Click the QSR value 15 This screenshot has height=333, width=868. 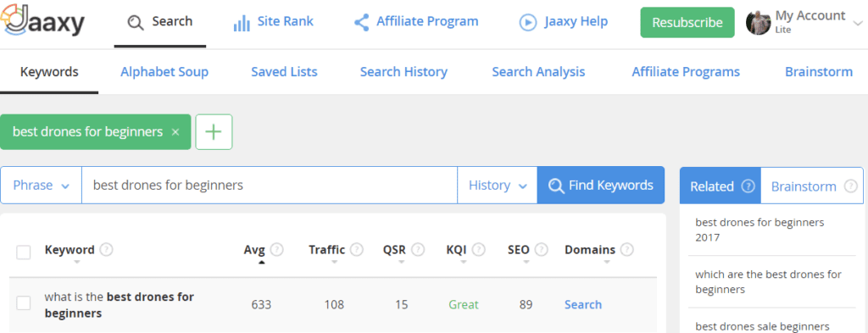[x=402, y=305]
